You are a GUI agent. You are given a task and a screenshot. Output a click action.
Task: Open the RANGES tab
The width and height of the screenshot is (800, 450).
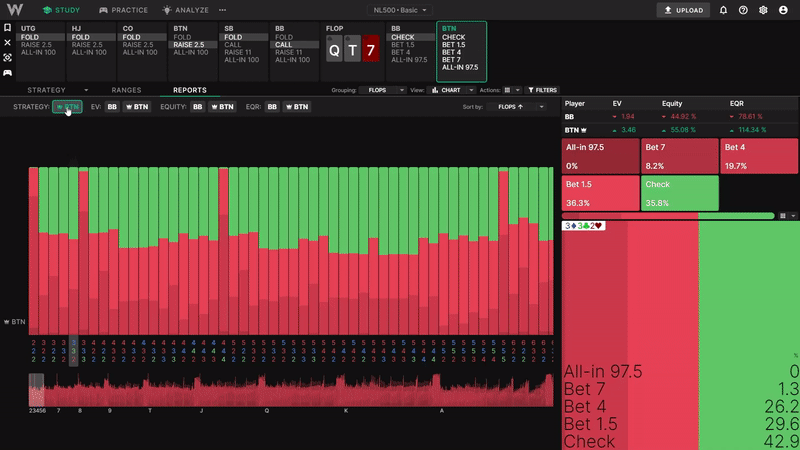point(126,90)
